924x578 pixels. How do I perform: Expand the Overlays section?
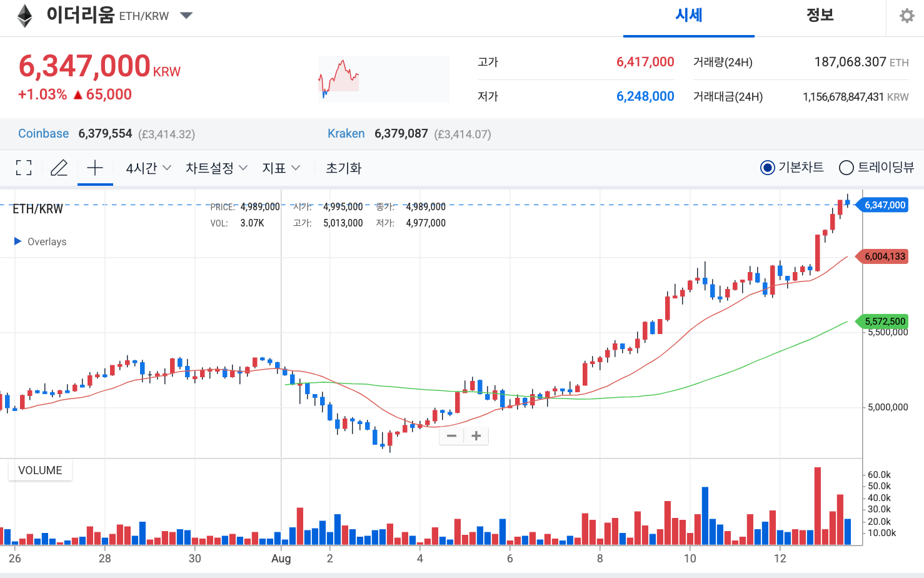pos(40,241)
